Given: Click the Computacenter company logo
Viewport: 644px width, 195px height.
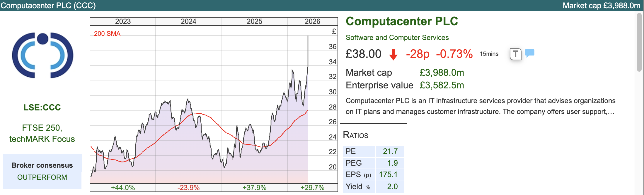Looking at the screenshot, I should [x=42, y=55].
